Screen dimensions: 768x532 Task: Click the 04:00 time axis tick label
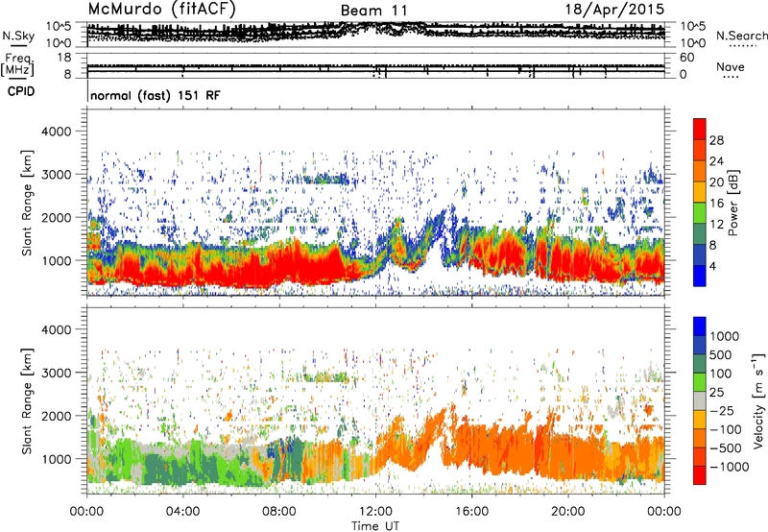point(182,512)
